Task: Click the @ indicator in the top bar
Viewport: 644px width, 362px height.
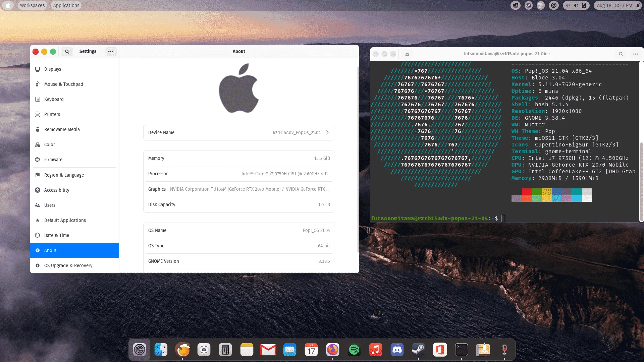Action: tap(554, 5)
